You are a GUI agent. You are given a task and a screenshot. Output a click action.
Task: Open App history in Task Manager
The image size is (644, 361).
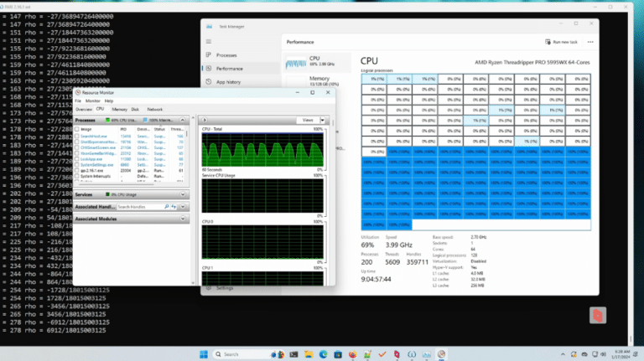228,82
